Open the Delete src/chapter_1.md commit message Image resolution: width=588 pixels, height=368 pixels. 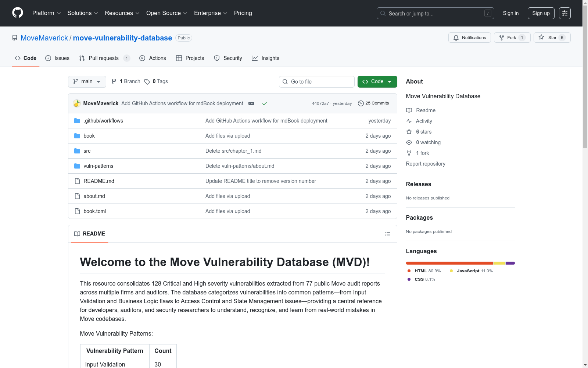(233, 151)
